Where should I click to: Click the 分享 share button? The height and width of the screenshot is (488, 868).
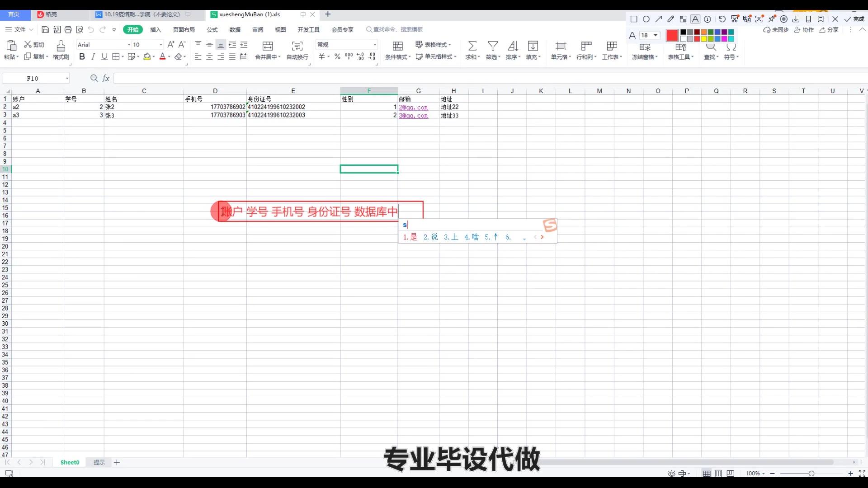point(828,30)
